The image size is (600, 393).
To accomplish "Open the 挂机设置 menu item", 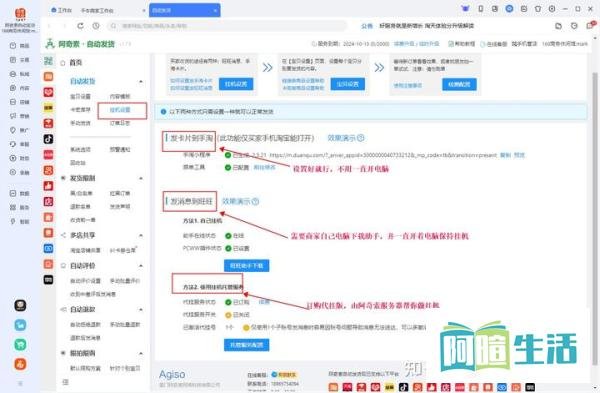I will (x=120, y=110).
